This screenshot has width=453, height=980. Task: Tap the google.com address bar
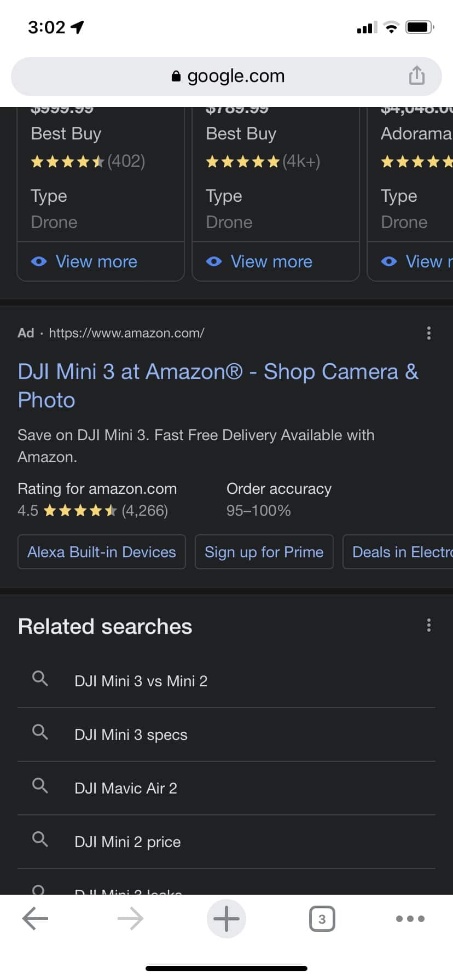click(x=226, y=76)
